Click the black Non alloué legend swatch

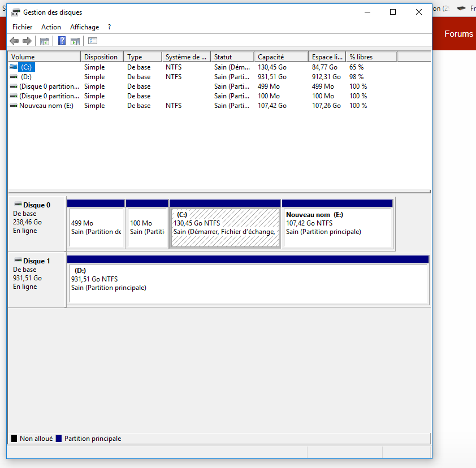coord(14,439)
